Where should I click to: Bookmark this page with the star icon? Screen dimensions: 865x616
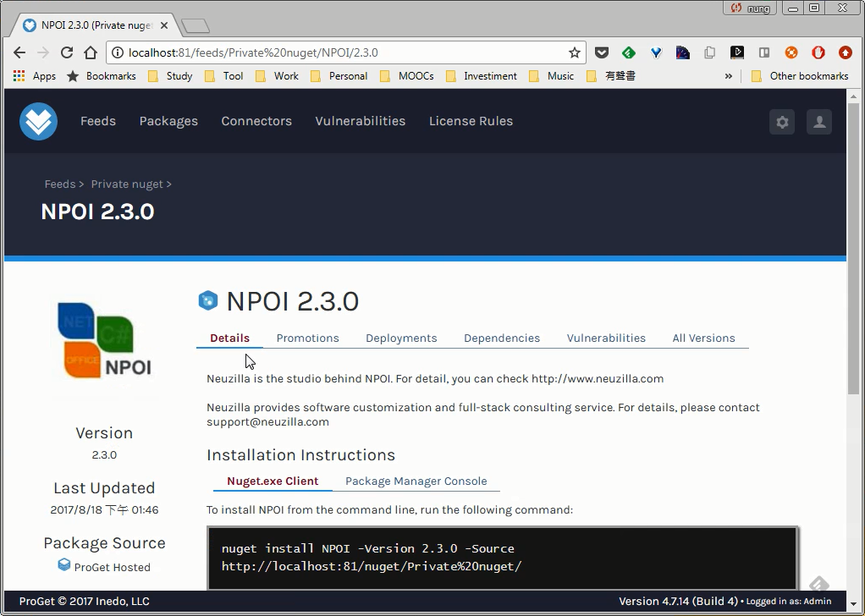click(x=575, y=52)
